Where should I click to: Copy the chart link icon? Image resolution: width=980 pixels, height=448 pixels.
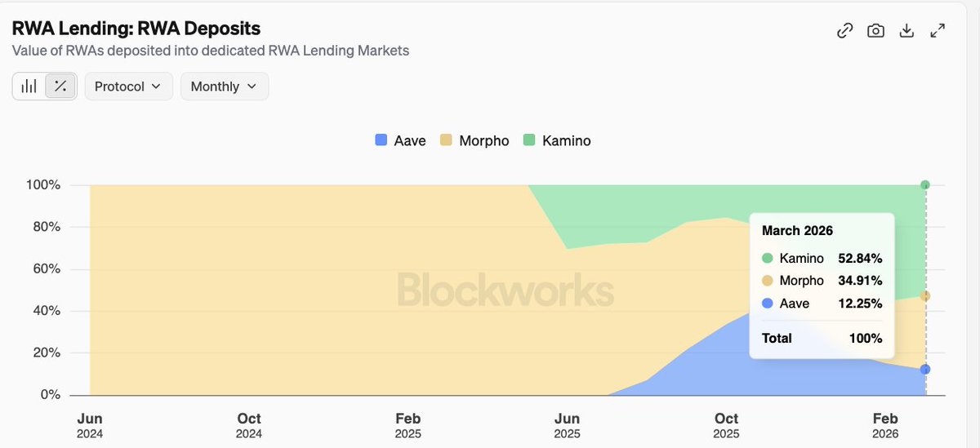845,31
